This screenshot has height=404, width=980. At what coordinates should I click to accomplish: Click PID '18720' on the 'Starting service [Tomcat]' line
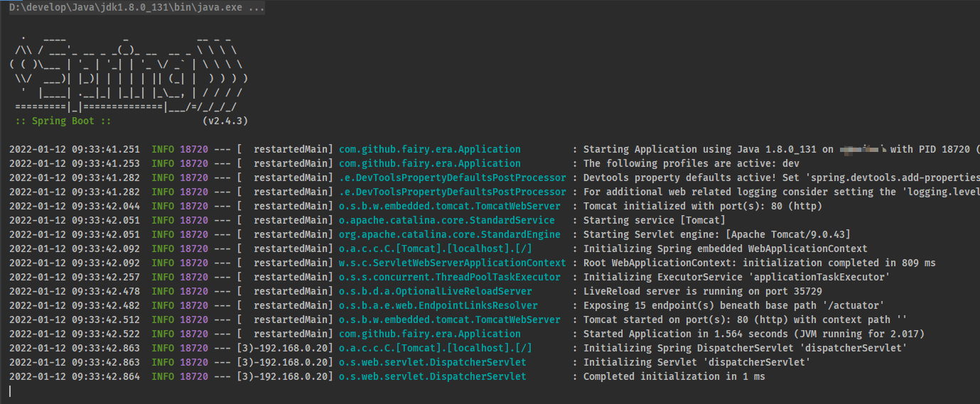(x=194, y=220)
